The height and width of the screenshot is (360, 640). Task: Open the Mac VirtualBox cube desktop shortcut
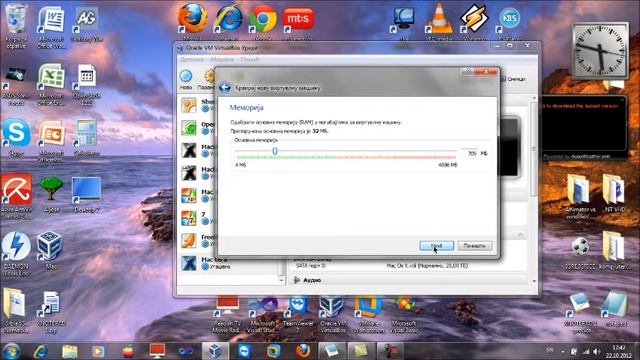[50, 250]
